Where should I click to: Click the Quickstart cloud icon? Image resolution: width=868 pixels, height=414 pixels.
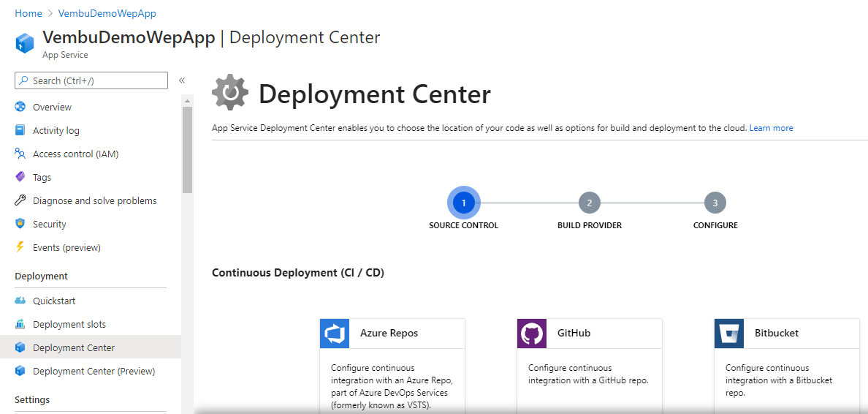[20, 301]
